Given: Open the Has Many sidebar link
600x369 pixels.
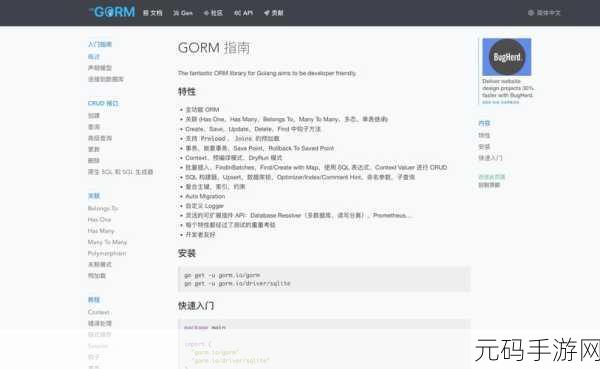Looking at the screenshot, I should [101, 231].
